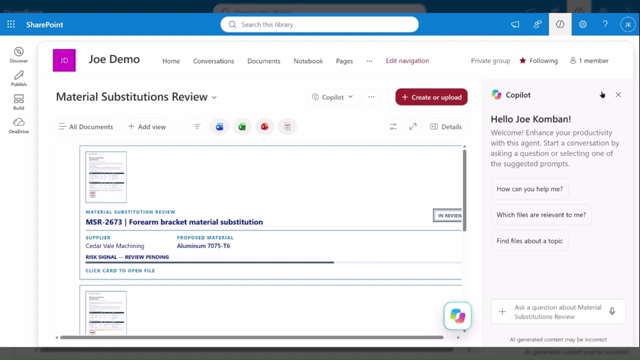Toggle the Copilot icon in top bar
Viewport: 640px width, 360px height.
(x=560, y=24)
